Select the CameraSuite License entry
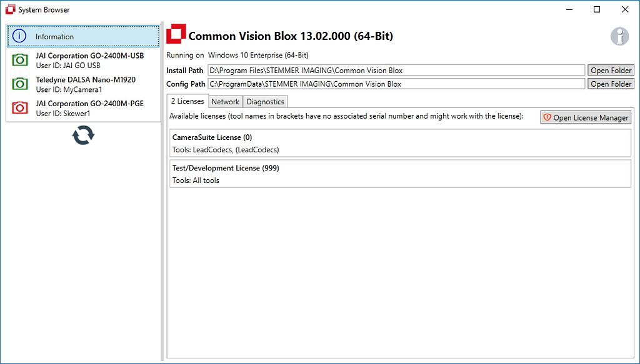Screen dimensions: 640x364 pyautogui.click(x=400, y=143)
